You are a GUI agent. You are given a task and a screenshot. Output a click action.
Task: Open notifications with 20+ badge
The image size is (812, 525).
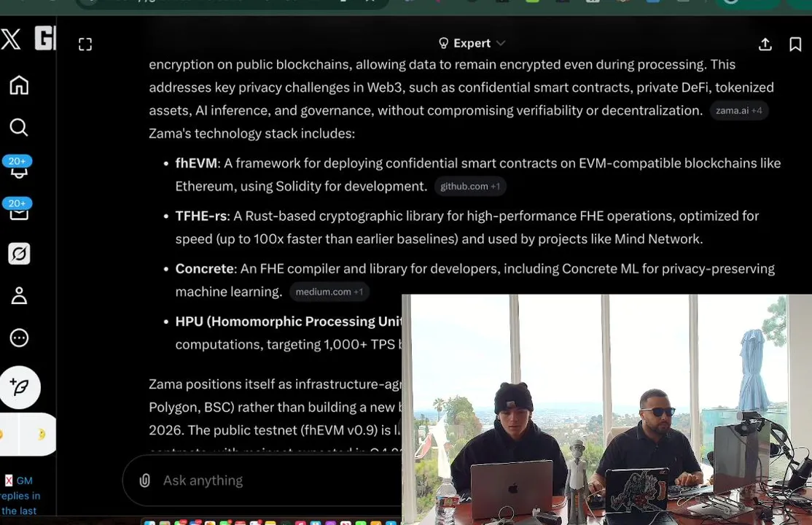[17, 167]
